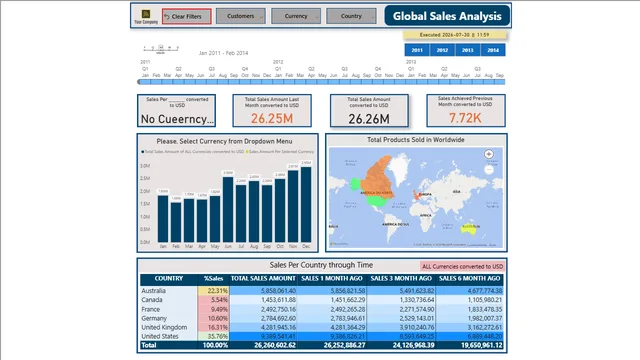Select the 2012 year button
Viewport: 640px width, 360px height.
442,50
